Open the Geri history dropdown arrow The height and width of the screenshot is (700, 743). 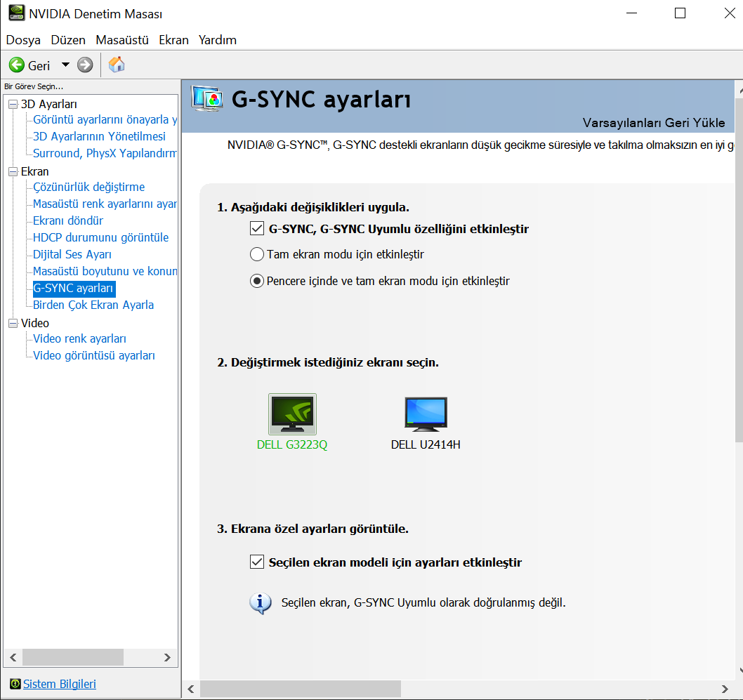[x=65, y=65]
